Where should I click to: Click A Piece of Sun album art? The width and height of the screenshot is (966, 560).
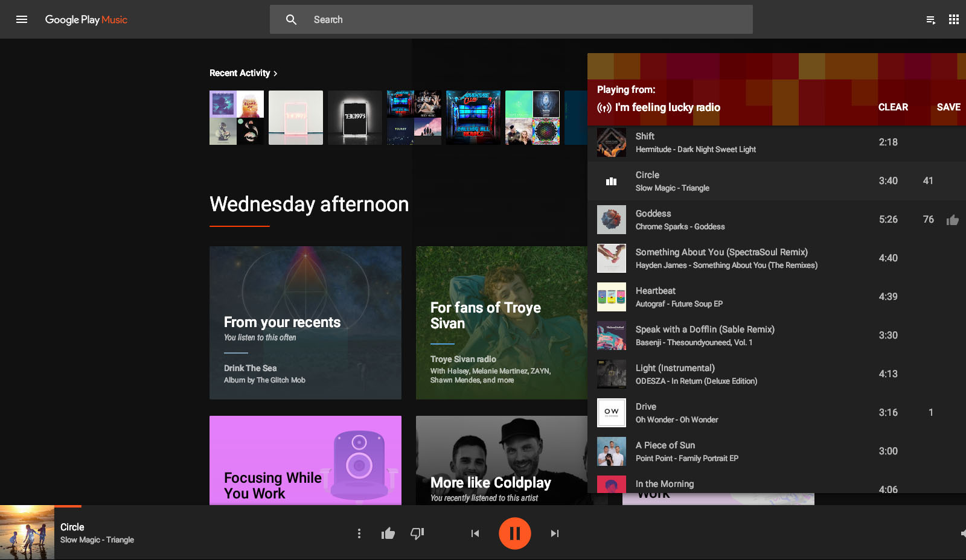click(612, 451)
